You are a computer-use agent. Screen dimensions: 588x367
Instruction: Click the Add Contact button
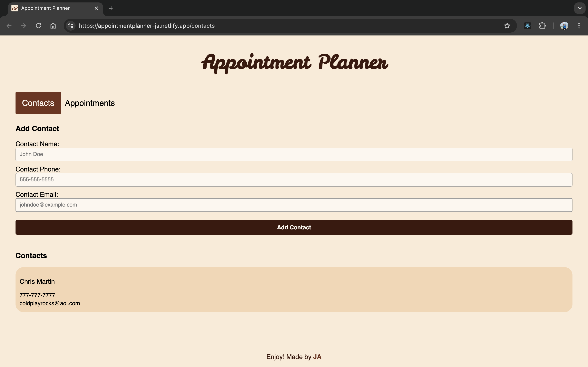click(294, 227)
